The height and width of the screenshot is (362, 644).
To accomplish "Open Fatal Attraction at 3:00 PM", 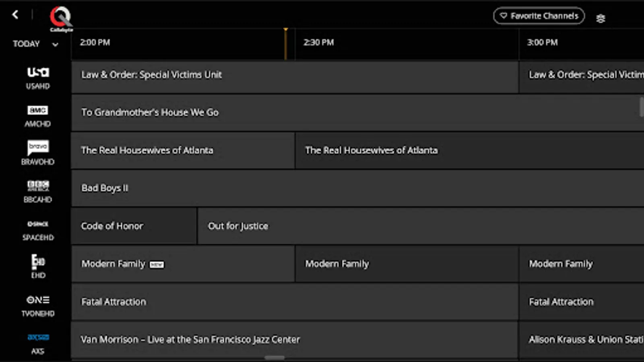I will 582,302.
